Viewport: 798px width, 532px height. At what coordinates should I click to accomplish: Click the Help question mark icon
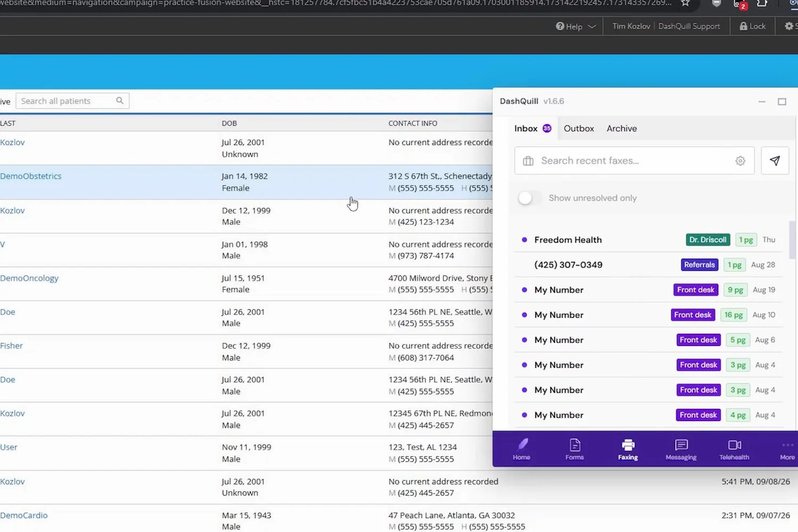(560, 26)
